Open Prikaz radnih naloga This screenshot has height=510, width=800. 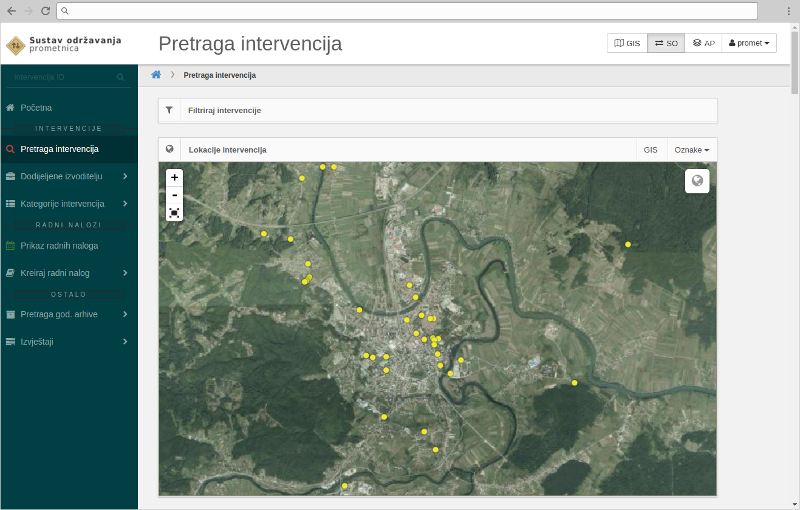click(x=59, y=245)
